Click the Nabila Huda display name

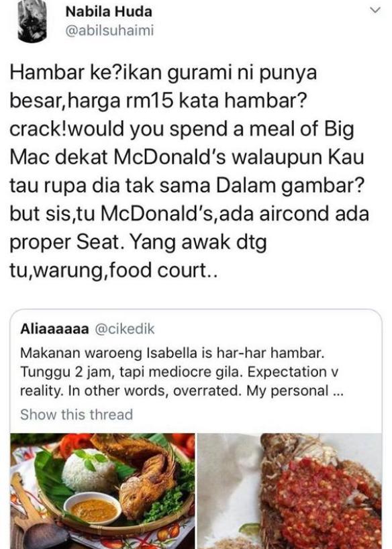pos(109,12)
